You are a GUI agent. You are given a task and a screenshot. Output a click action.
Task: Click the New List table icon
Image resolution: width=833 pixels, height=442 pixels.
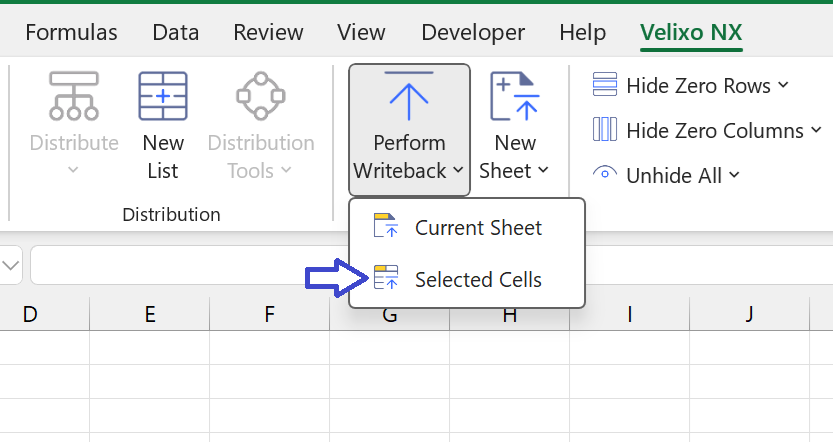163,96
